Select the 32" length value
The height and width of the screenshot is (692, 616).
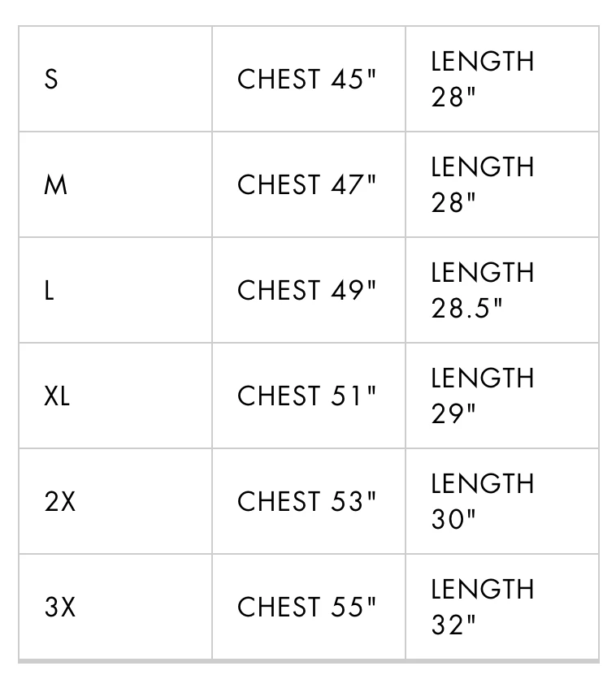(x=453, y=625)
